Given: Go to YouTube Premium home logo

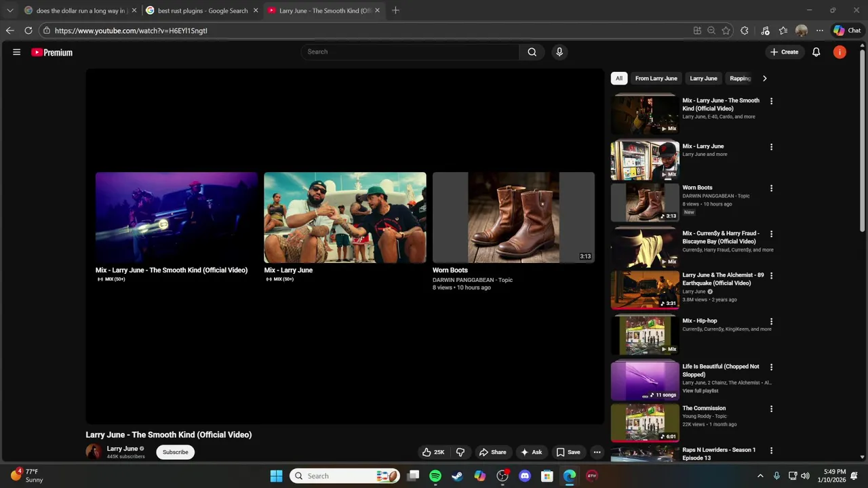Looking at the screenshot, I should [x=52, y=52].
